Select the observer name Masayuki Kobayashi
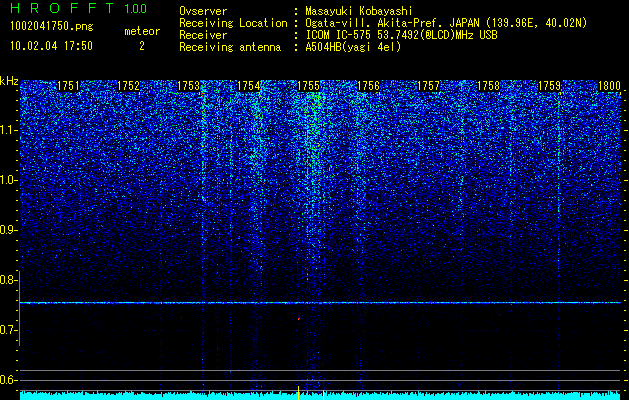629x400 pixels. [359, 11]
